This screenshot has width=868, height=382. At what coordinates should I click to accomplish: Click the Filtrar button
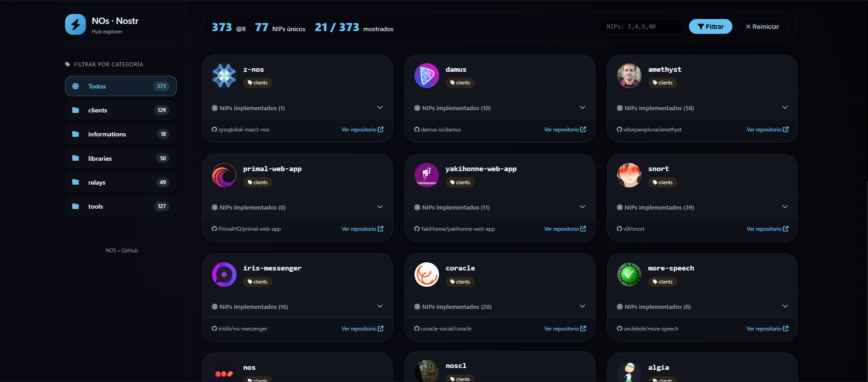coord(711,27)
